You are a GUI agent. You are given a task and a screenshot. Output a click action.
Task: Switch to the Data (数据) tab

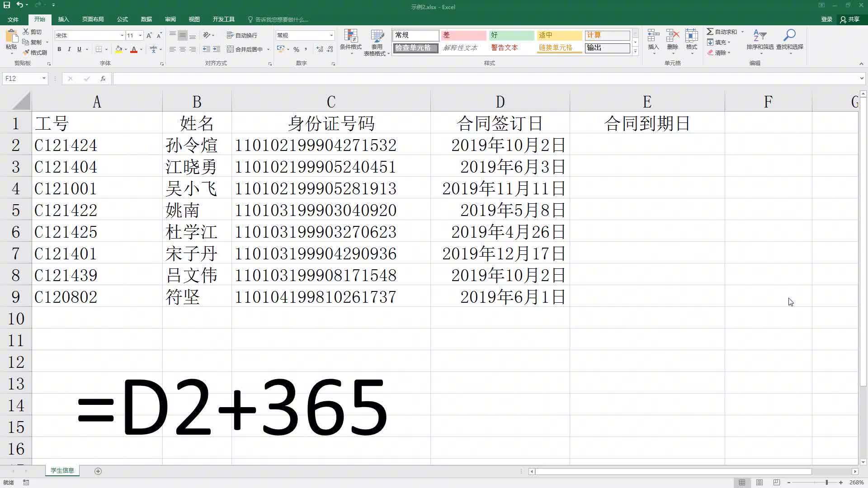pyautogui.click(x=146, y=19)
